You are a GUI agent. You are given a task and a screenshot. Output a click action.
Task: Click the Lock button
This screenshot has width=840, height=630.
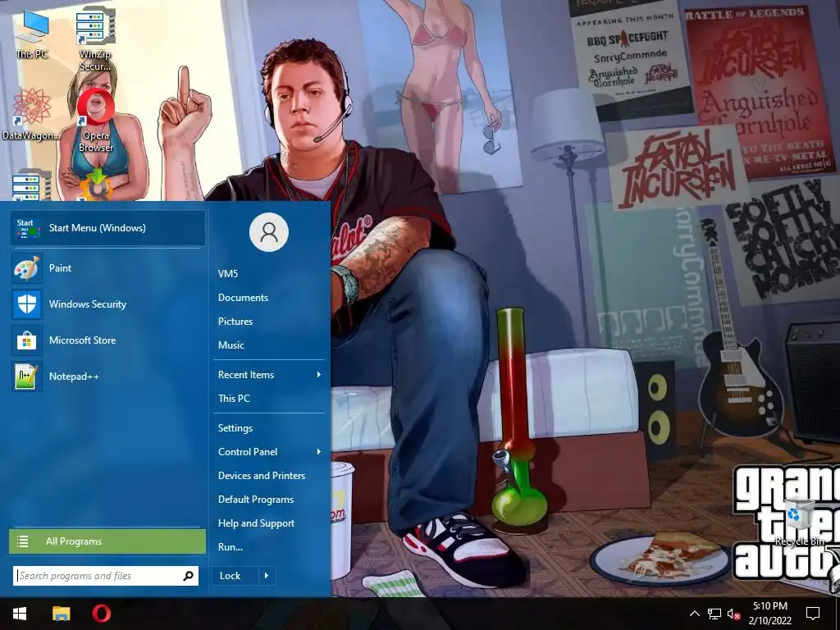click(234, 576)
